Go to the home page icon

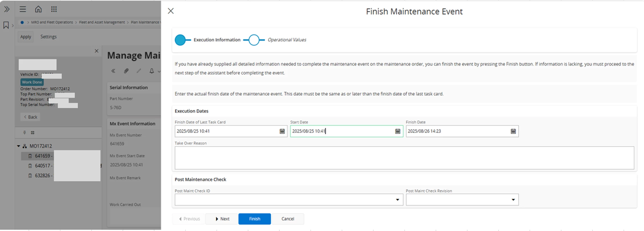coord(38,9)
